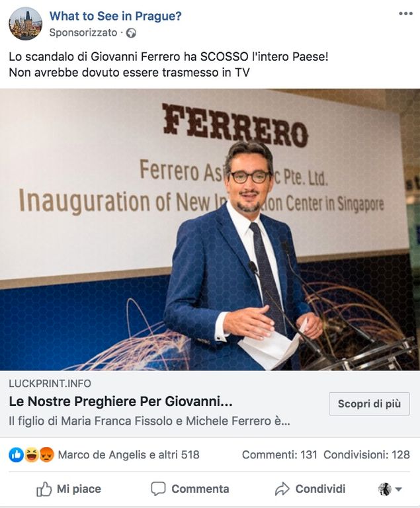Click the globe public audience icon

[131, 33]
